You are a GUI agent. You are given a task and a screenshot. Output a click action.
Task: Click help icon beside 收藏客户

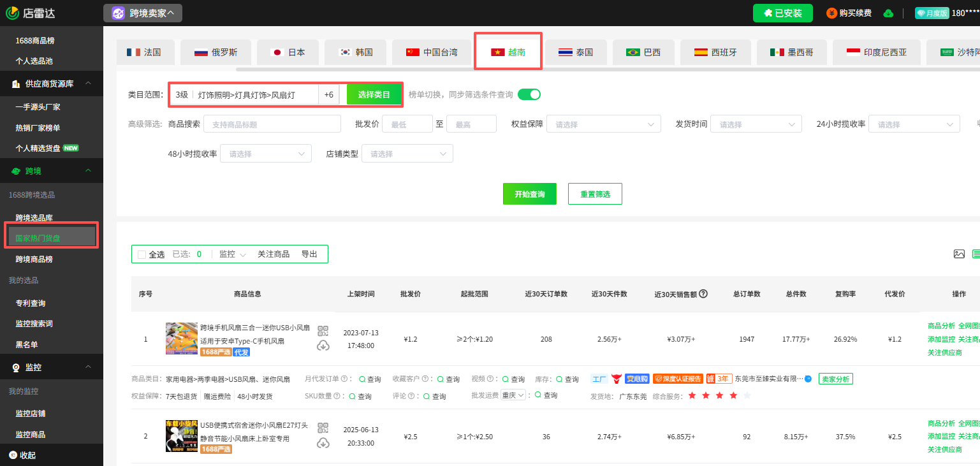coord(425,379)
